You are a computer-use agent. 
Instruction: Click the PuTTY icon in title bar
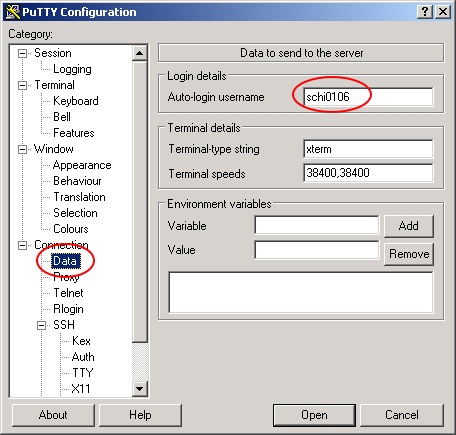[x=13, y=12]
